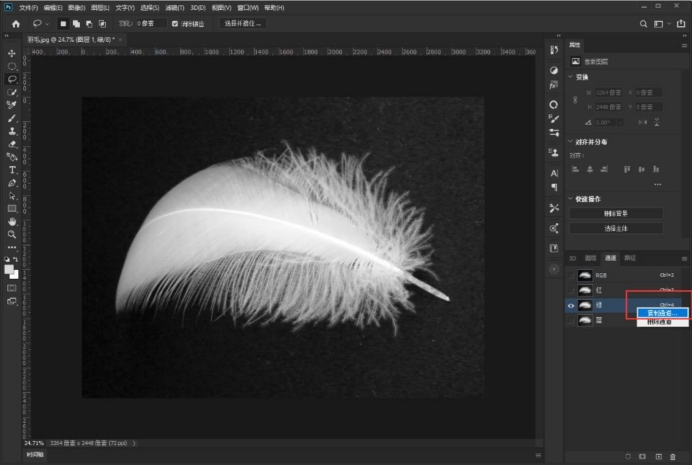Expand status bar info arrow
The height and width of the screenshot is (465, 692).
(x=134, y=443)
